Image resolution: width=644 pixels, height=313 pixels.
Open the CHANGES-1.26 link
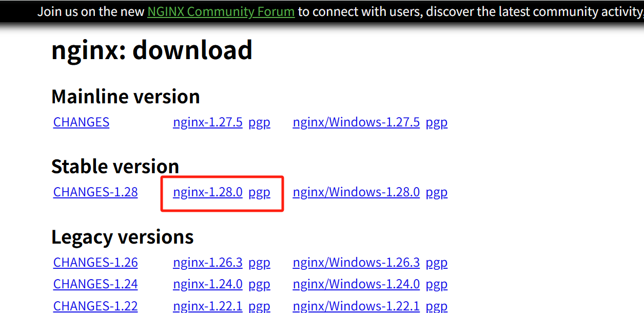point(95,263)
